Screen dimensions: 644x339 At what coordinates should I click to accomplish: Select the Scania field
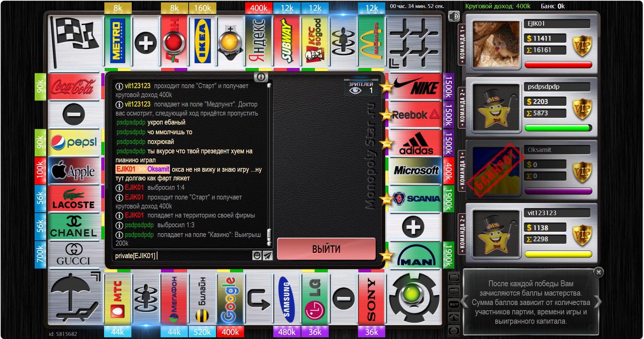coord(415,199)
